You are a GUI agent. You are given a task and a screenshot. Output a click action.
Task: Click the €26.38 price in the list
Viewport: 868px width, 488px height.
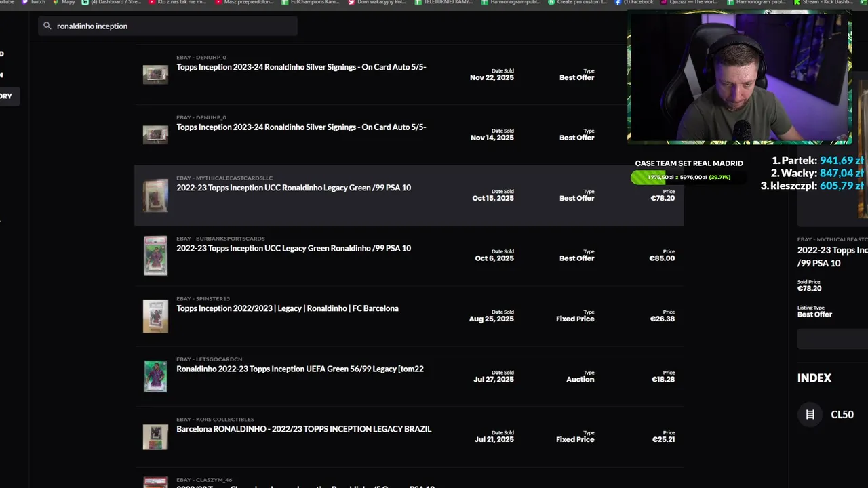(x=663, y=319)
